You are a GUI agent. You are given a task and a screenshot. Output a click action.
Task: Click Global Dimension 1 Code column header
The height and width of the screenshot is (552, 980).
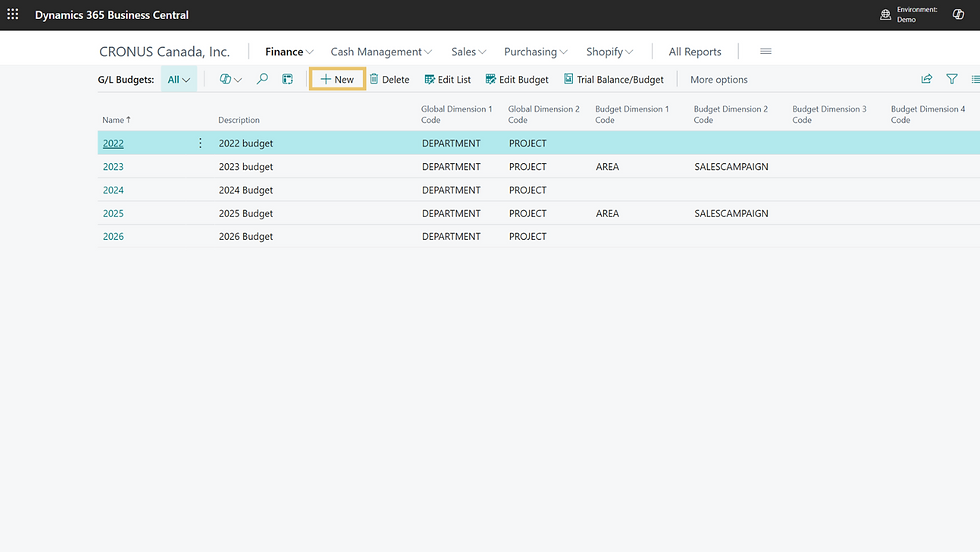(456, 114)
